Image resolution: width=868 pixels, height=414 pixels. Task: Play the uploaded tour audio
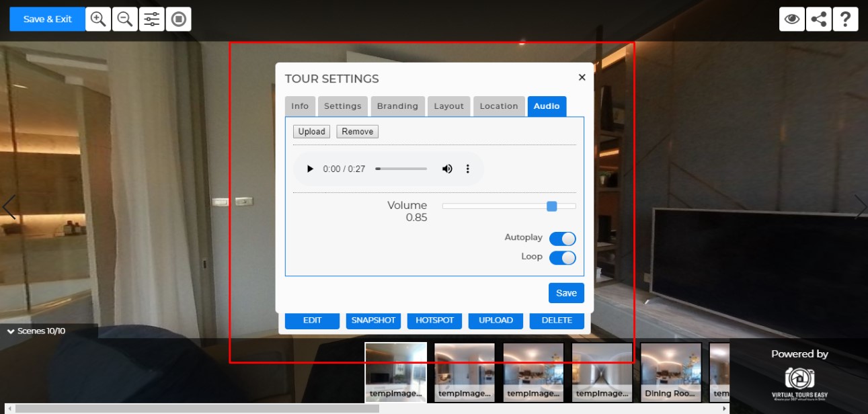pos(310,169)
